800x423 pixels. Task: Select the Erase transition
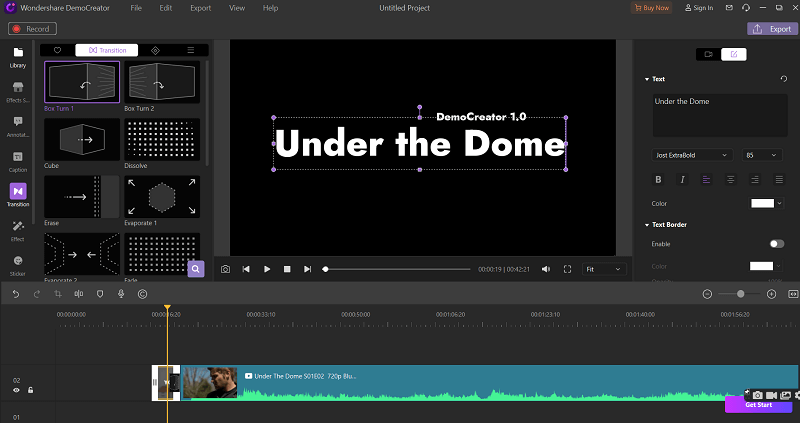[82, 196]
